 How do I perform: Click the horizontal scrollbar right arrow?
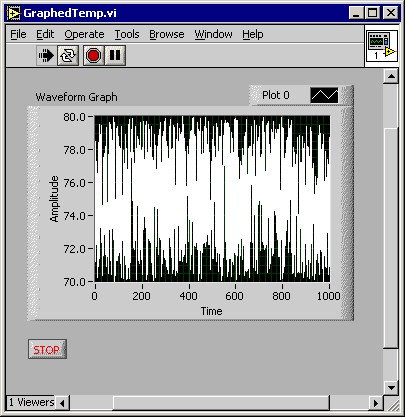pos(376,403)
